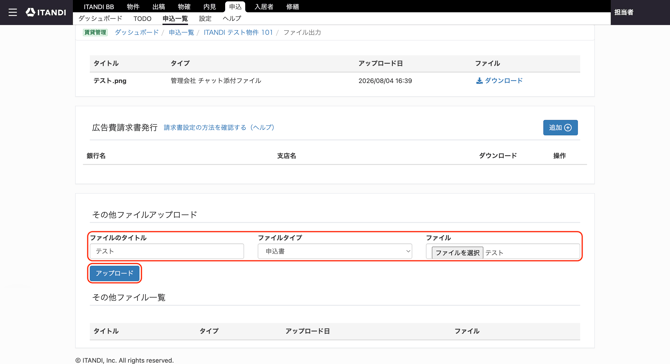
Task: Open 請求書設定の方法を確認する help link
Action: click(x=219, y=127)
